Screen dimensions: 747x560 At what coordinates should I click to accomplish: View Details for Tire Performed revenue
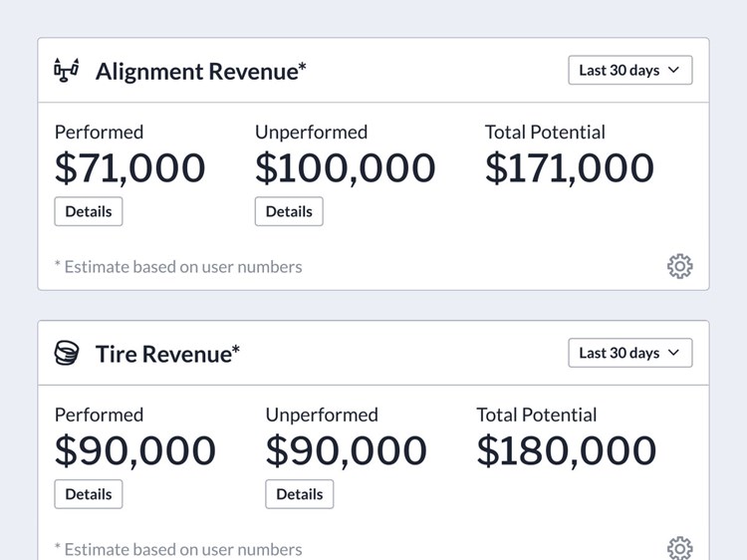point(89,494)
